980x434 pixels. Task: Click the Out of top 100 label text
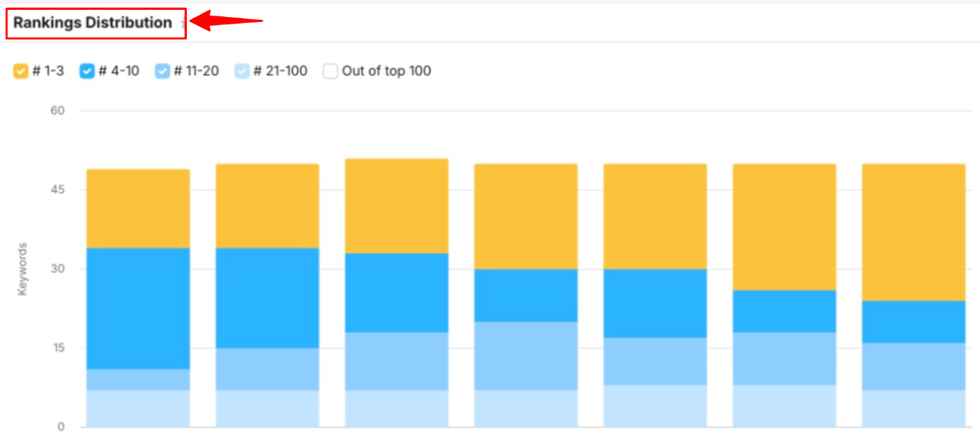tap(386, 71)
